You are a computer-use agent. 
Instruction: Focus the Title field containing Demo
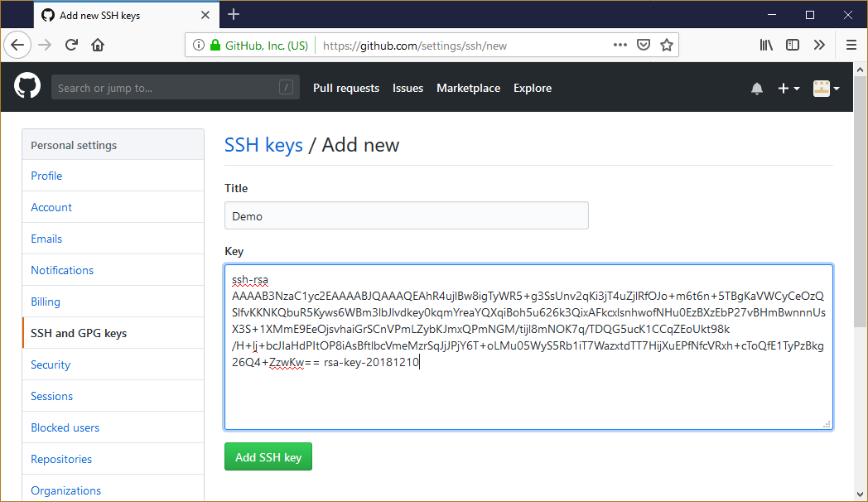(407, 216)
